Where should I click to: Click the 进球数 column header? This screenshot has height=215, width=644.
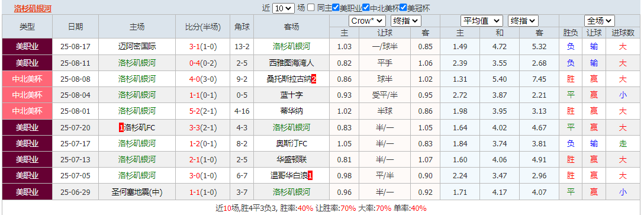[623, 33]
